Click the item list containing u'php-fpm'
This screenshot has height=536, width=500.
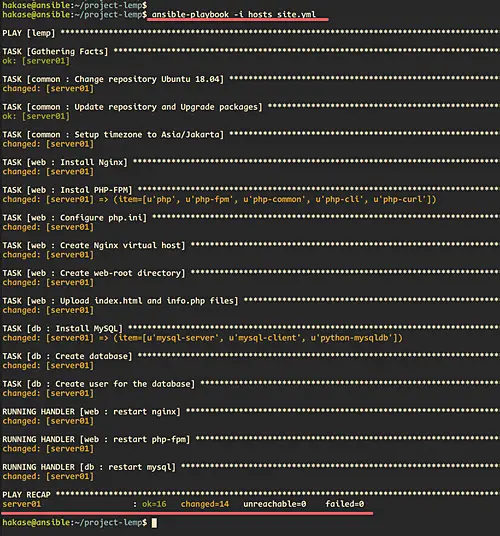point(275,200)
